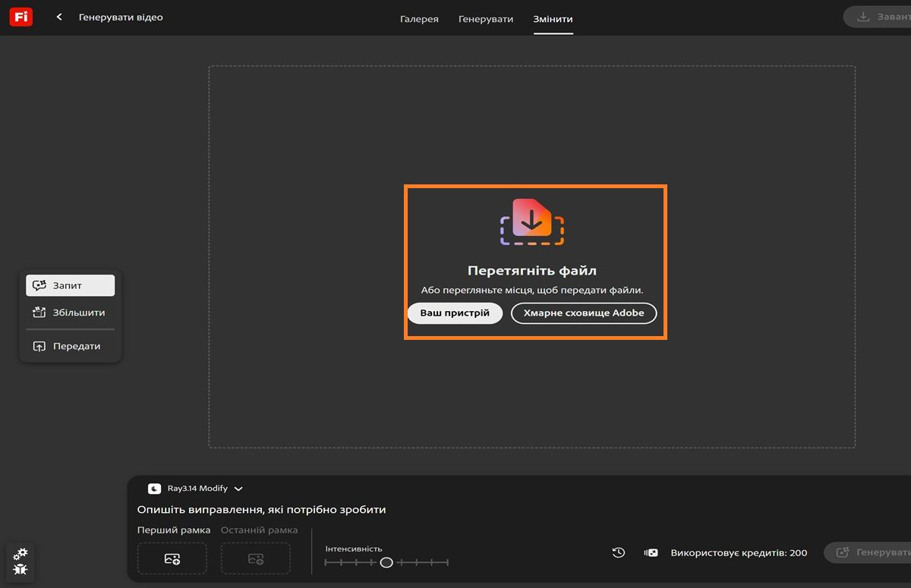
Task: Click the Перший рамка label
Action: pyautogui.click(x=174, y=530)
